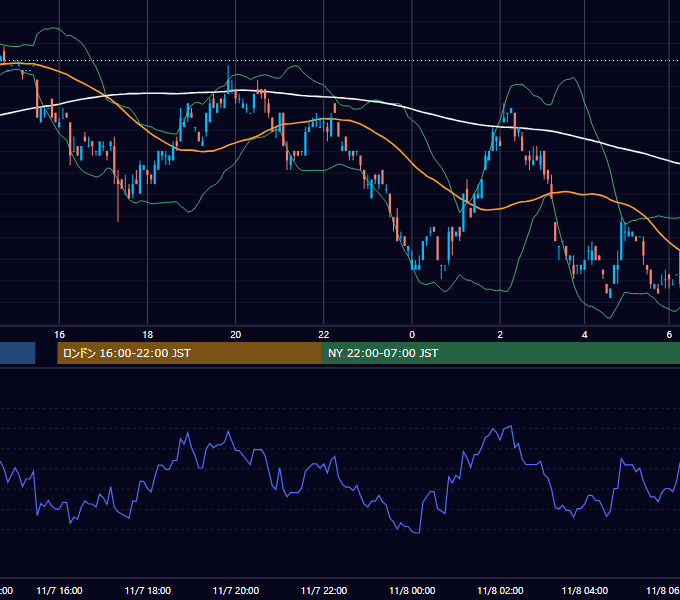Screen dimensions: 680x600
Task: Click the 11/7 20:00 date label
Action: coord(235,590)
